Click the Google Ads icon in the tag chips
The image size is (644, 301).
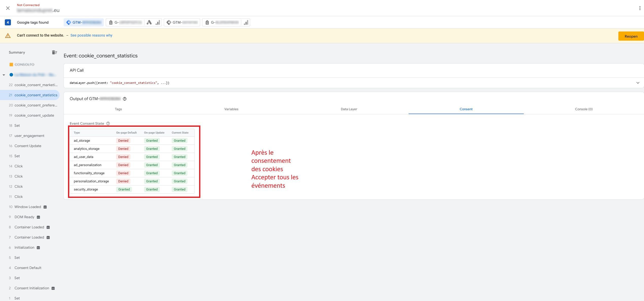(149, 22)
